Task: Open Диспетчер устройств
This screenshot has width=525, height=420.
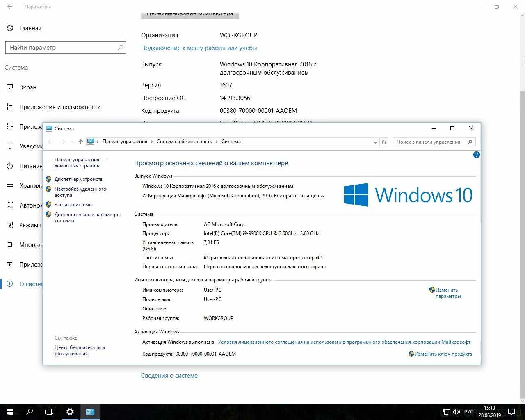Action: point(78,179)
